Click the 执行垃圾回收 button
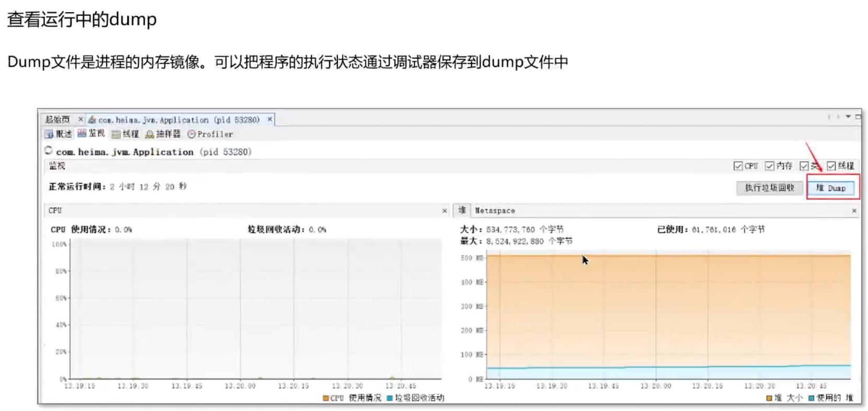868x411 pixels. pos(769,188)
